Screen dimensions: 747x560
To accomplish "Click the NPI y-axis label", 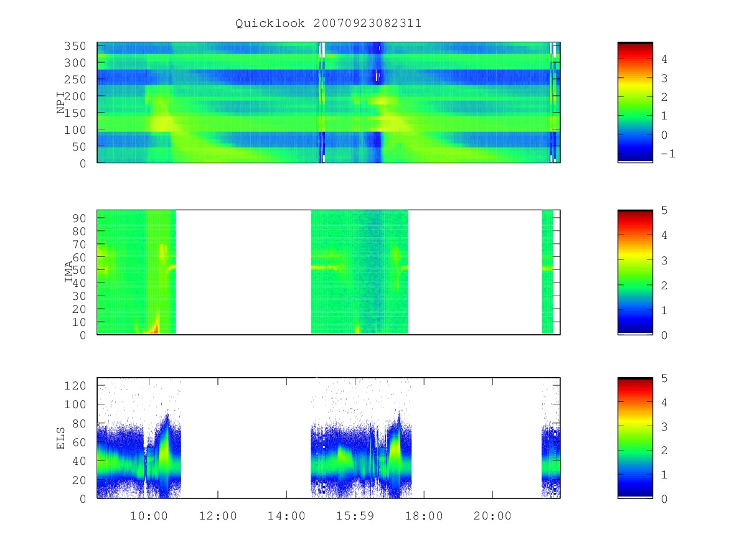I will click(x=61, y=102).
